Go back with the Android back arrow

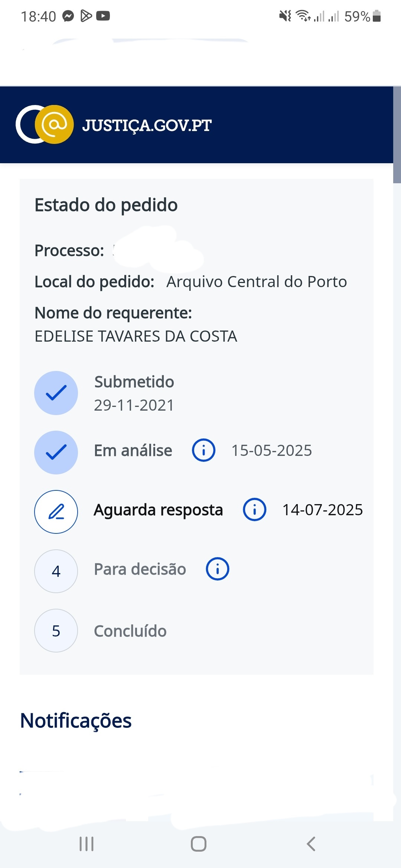(x=311, y=844)
